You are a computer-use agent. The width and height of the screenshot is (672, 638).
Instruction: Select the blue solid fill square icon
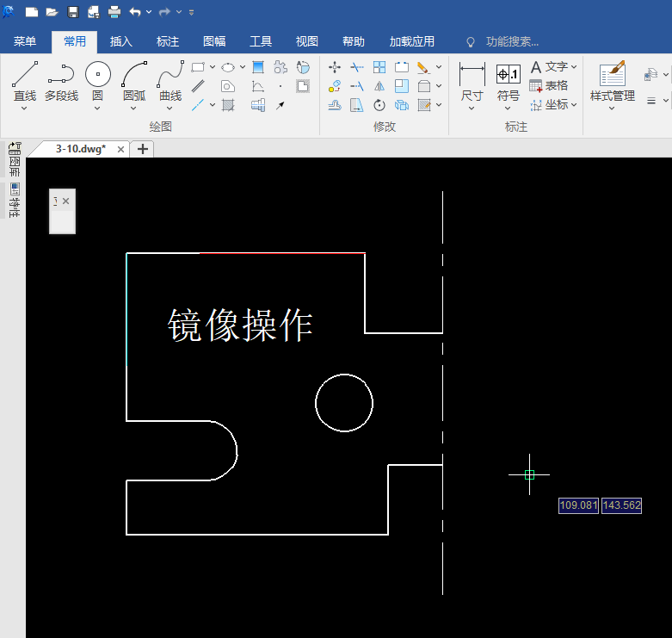click(x=258, y=67)
